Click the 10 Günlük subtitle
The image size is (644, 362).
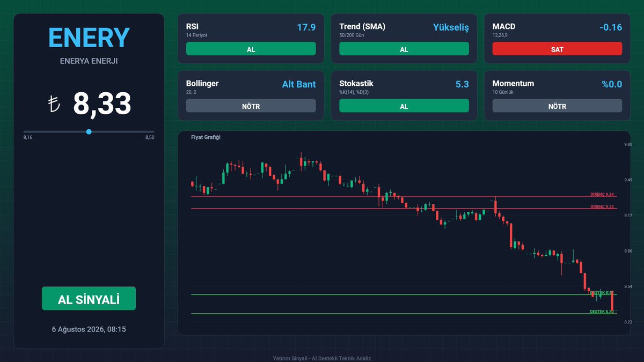[503, 92]
